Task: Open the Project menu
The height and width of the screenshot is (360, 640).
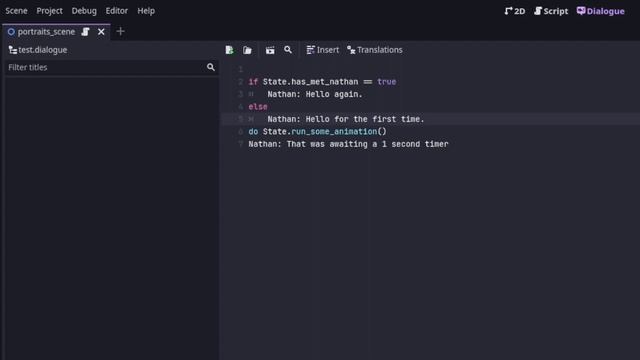Action: (49, 11)
